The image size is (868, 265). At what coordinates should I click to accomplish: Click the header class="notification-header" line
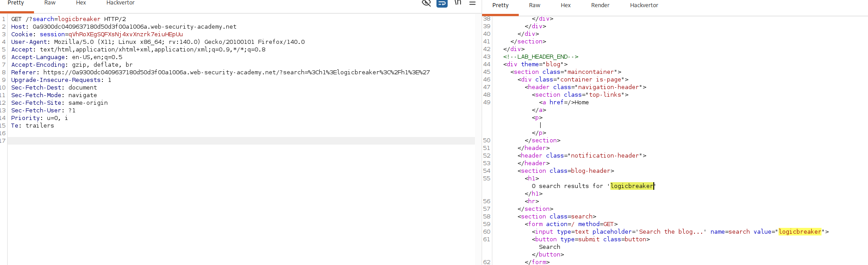click(582, 156)
